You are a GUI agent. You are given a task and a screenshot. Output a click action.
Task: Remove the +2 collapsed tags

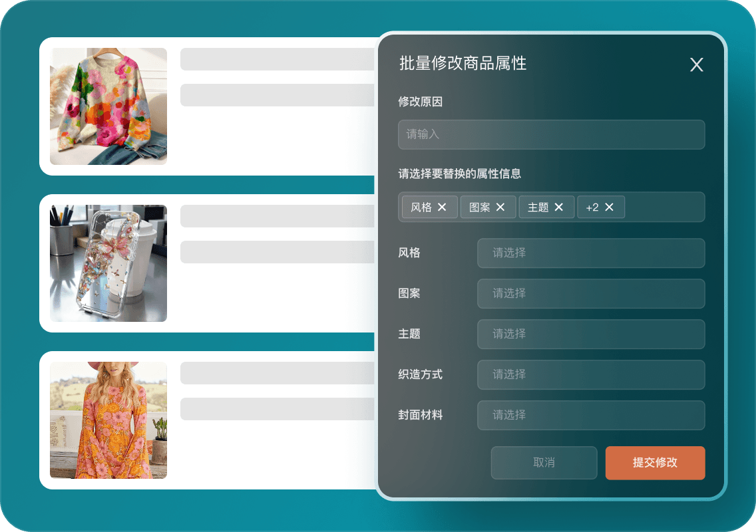[609, 207]
